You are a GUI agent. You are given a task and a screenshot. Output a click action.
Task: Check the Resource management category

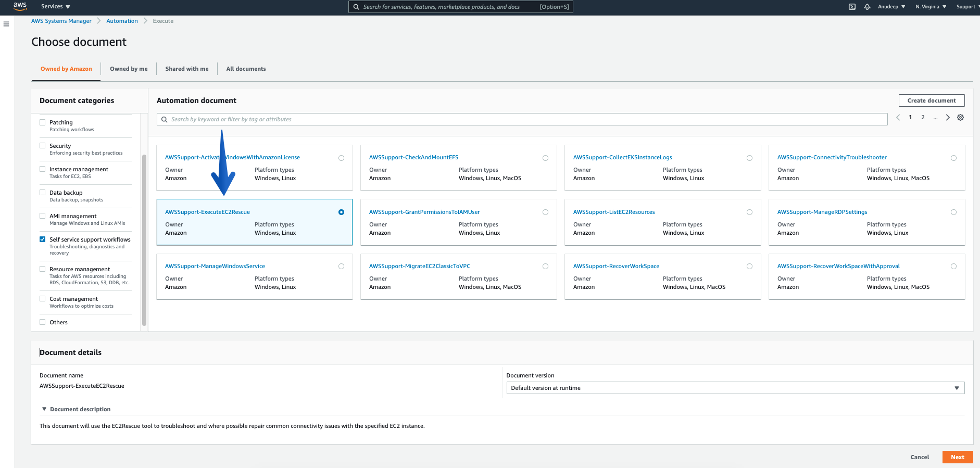coord(43,269)
